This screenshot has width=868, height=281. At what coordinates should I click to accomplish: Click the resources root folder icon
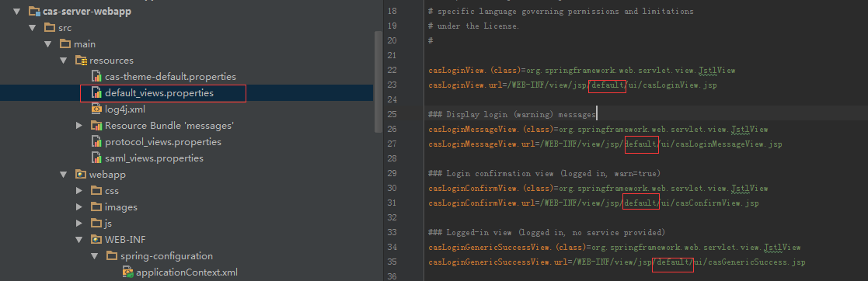[81, 61]
